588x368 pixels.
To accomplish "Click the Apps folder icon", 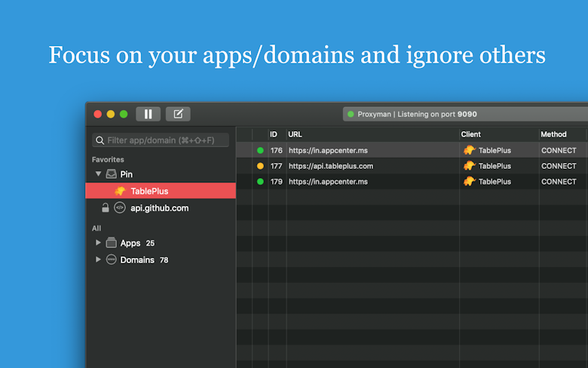I will 111,243.
